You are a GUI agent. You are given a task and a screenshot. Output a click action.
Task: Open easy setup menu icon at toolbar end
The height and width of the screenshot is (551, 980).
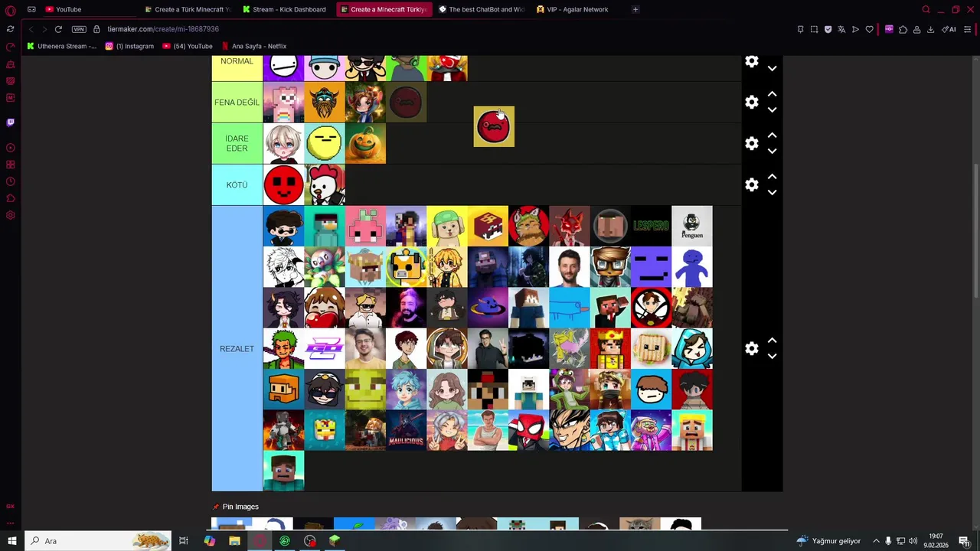tap(968, 29)
